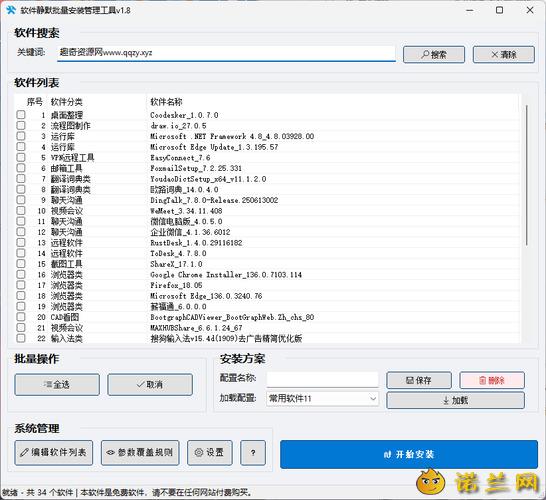Maximize the window
This screenshot has height=500, width=546.
499,10
